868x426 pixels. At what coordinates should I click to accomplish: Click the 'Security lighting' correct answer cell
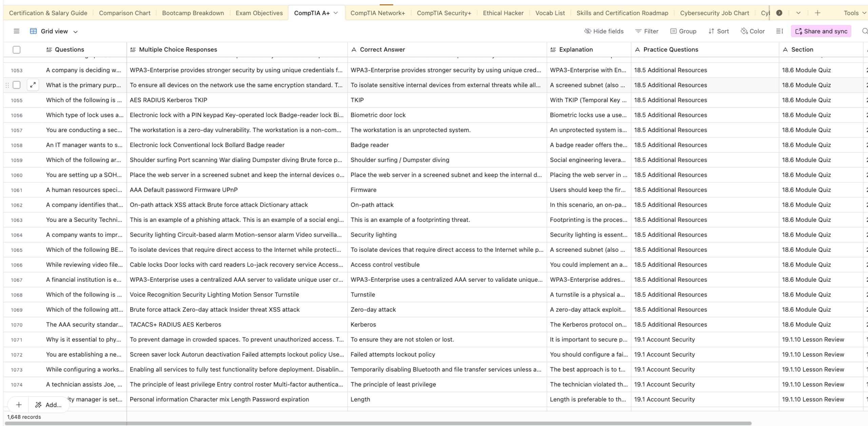[x=447, y=235]
